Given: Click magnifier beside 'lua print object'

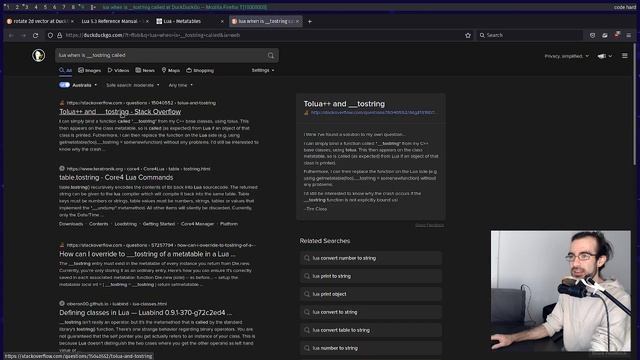Looking at the screenshot, I should (x=307, y=294).
